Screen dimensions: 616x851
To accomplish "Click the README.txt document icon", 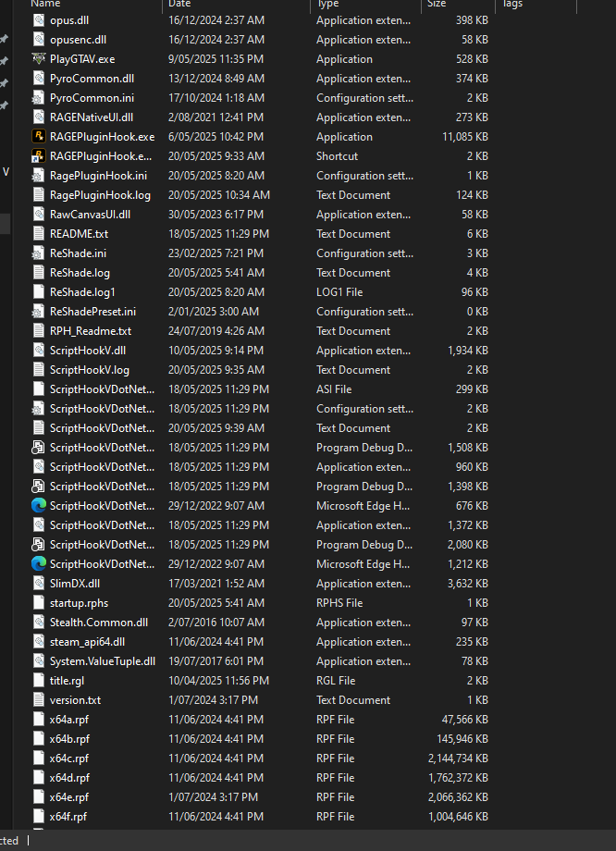I will [x=39, y=234].
